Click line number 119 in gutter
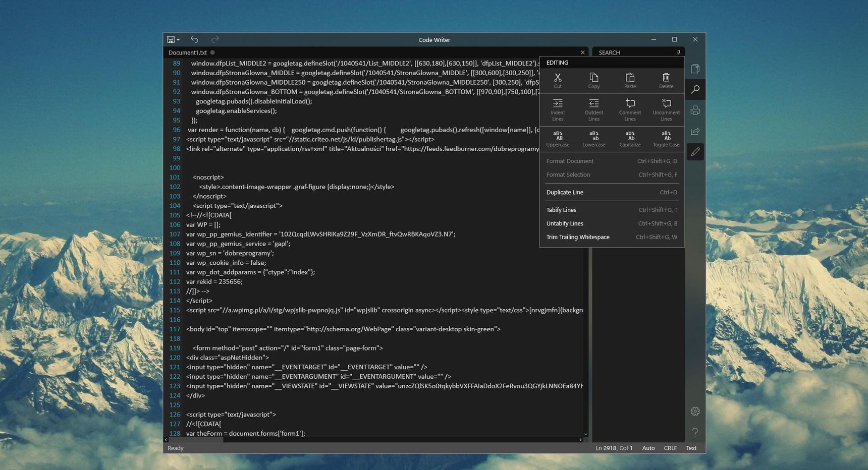Viewport: 868px width, 470px height. [x=175, y=348]
